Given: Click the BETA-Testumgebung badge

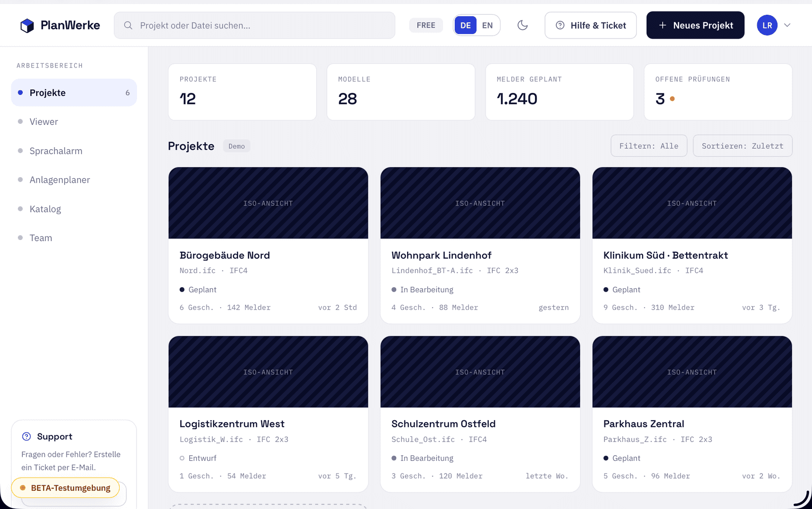Looking at the screenshot, I should [x=65, y=488].
